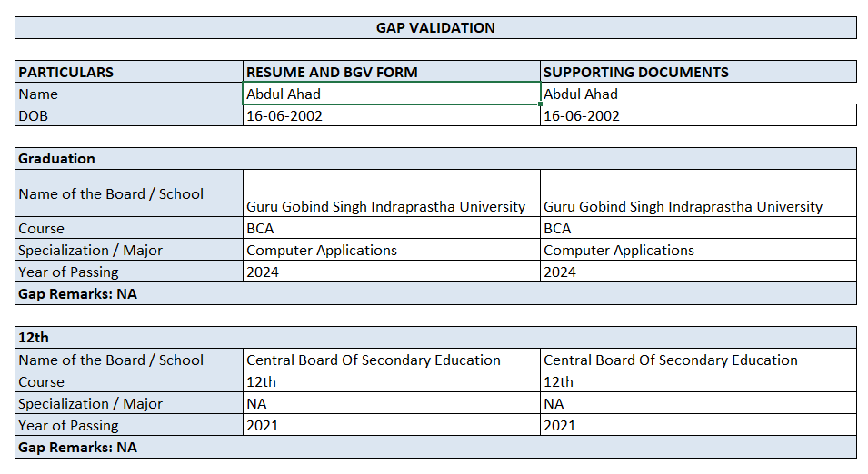
Task: Select supporting documents year 2021 cell
Action: 698,426
